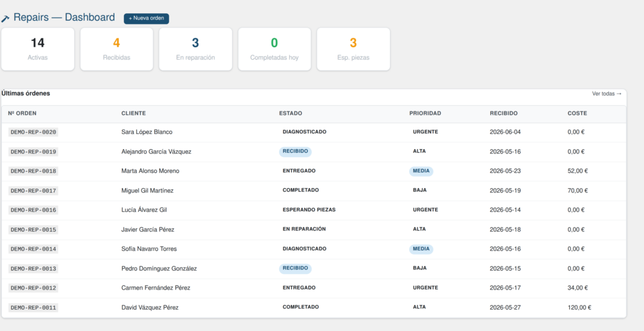
Task: Click RECIBIDO badge for Pedro Domínguez González
Action: point(296,269)
